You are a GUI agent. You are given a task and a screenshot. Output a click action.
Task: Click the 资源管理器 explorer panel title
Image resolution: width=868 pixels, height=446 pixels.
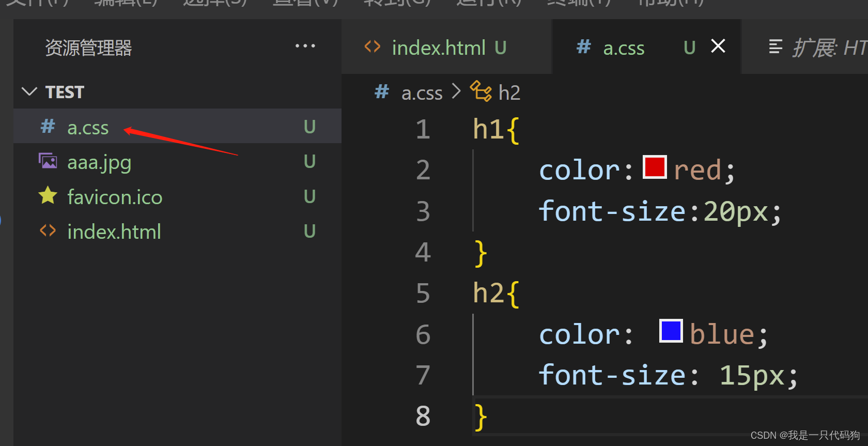coord(88,48)
